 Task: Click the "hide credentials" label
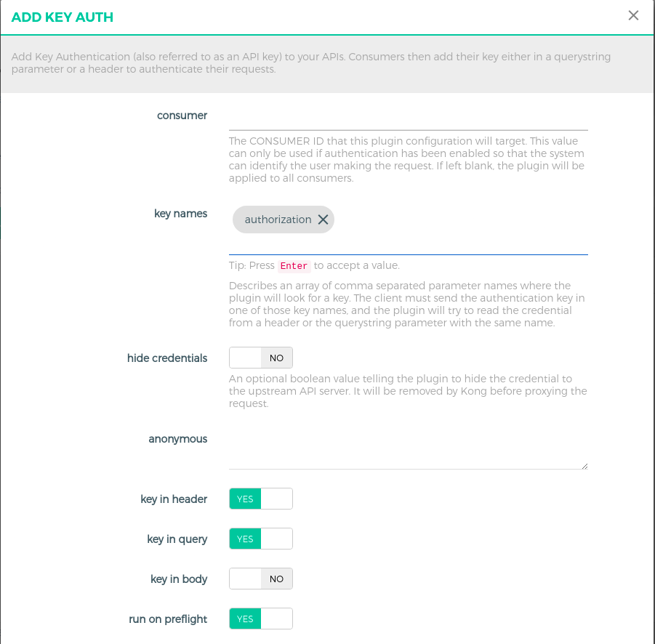(x=167, y=358)
